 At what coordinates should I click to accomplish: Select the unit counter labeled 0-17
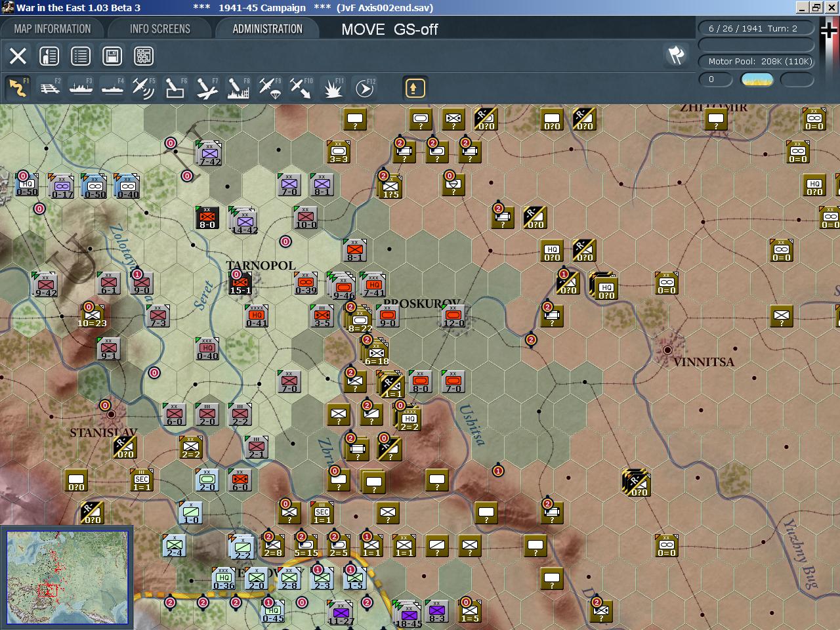click(x=62, y=186)
